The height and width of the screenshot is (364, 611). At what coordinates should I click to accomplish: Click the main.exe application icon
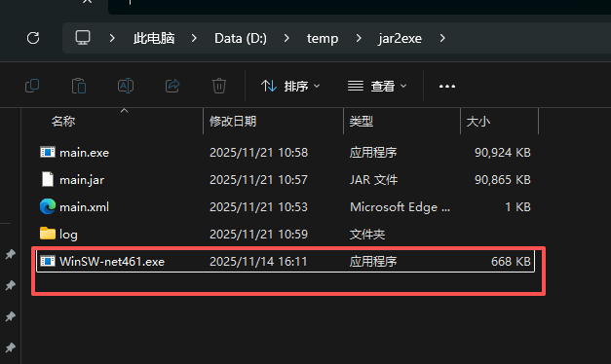(x=48, y=152)
